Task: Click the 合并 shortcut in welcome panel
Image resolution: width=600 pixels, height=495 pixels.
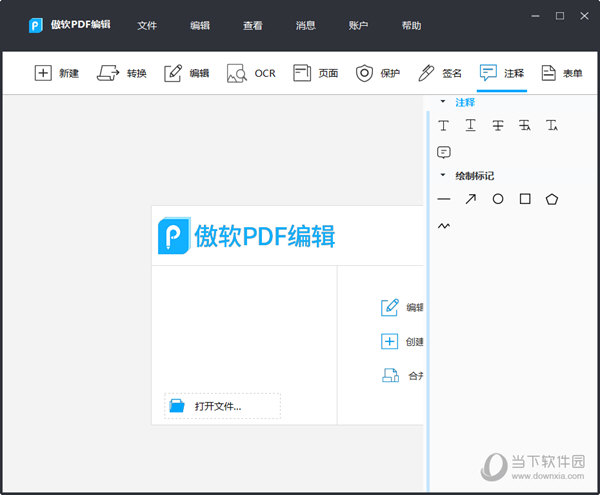Action: [x=403, y=375]
